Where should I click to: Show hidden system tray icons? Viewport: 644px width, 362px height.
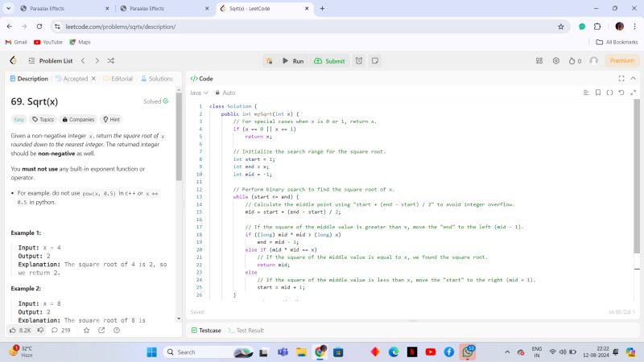tap(507, 352)
